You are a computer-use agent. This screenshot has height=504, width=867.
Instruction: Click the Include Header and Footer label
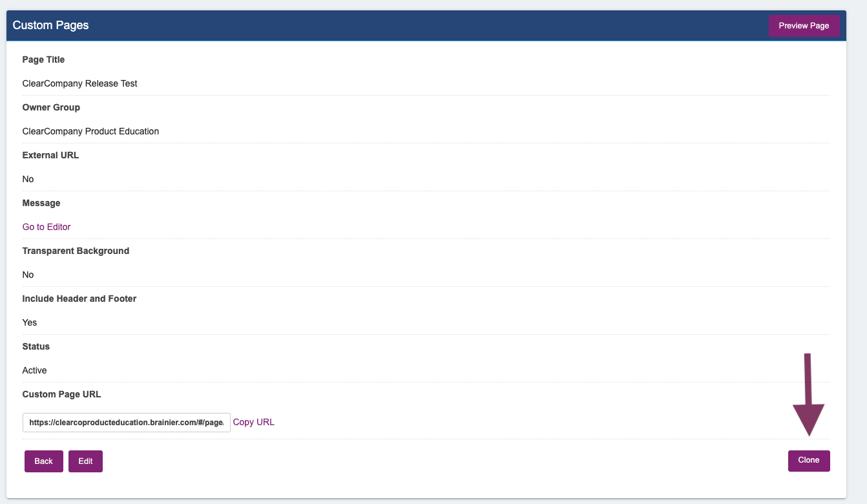tap(79, 299)
